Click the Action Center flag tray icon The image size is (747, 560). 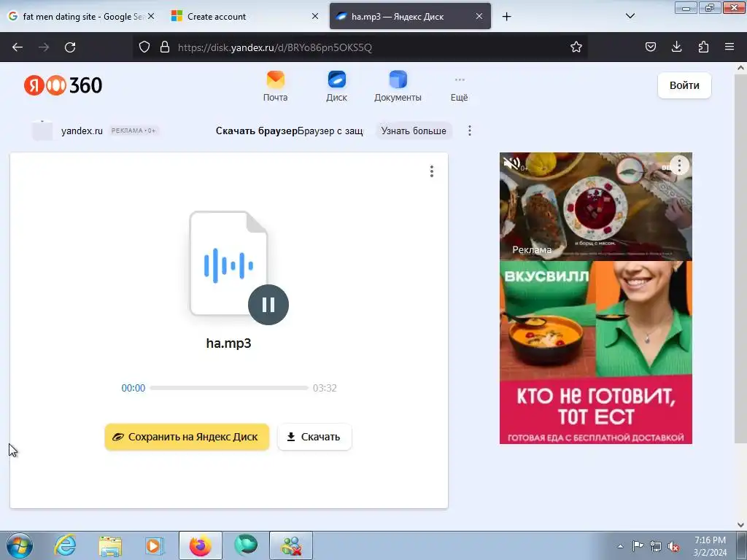click(x=638, y=546)
